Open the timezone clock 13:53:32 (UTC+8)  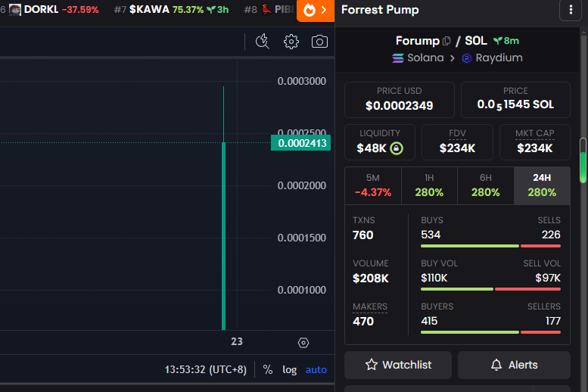click(206, 369)
